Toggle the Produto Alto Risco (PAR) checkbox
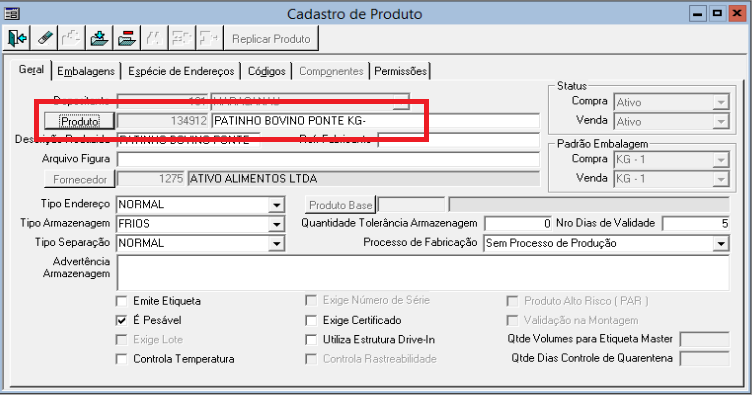Screen dimensions: 752x395 coord(513,301)
